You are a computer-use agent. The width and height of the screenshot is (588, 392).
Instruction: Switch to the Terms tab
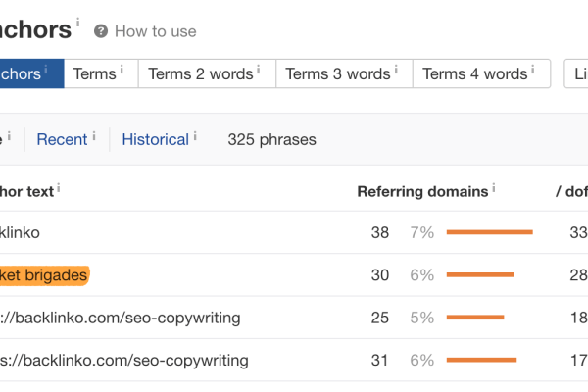(x=95, y=74)
